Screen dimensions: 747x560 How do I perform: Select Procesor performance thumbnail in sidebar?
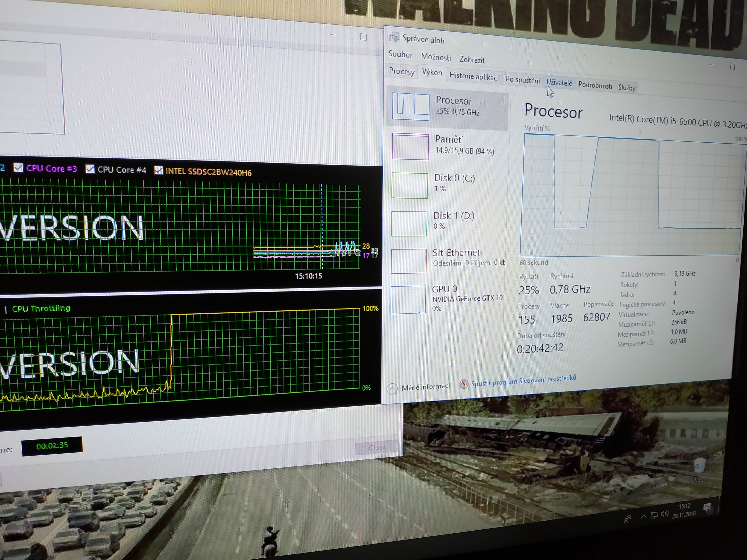click(x=411, y=106)
